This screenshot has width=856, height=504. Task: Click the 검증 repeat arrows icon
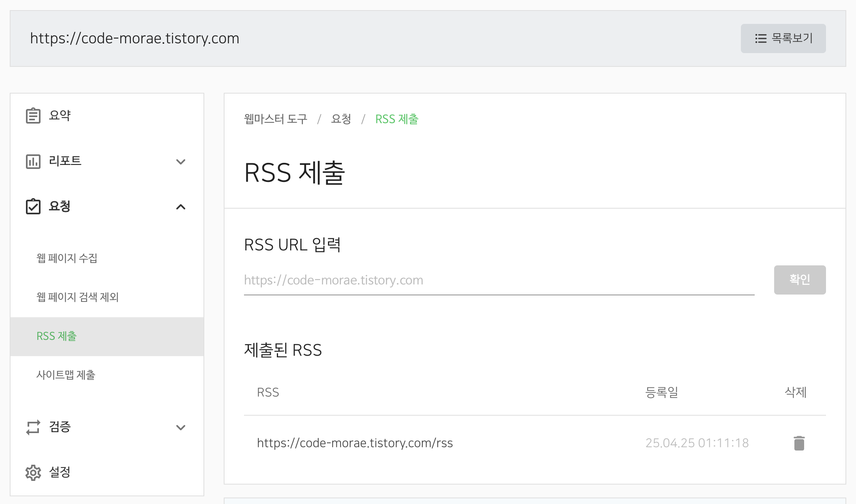[x=33, y=427]
